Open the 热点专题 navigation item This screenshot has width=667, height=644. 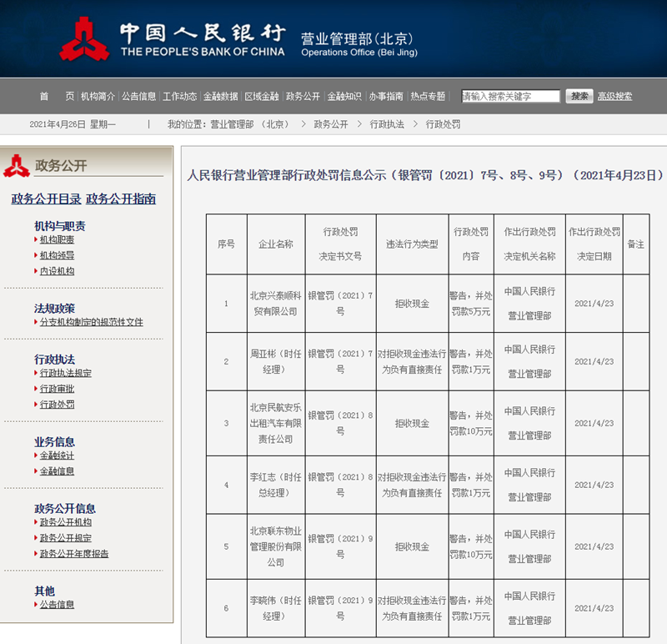click(x=428, y=96)
